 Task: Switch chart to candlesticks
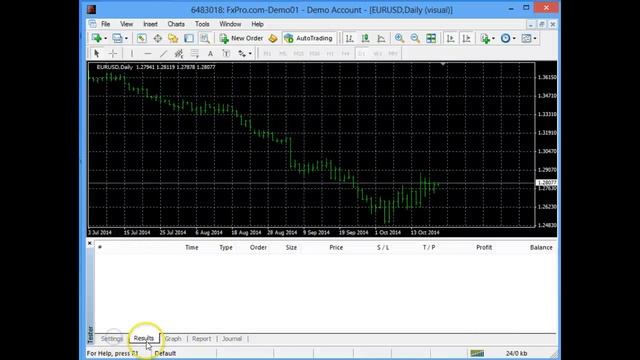[365, 38]
